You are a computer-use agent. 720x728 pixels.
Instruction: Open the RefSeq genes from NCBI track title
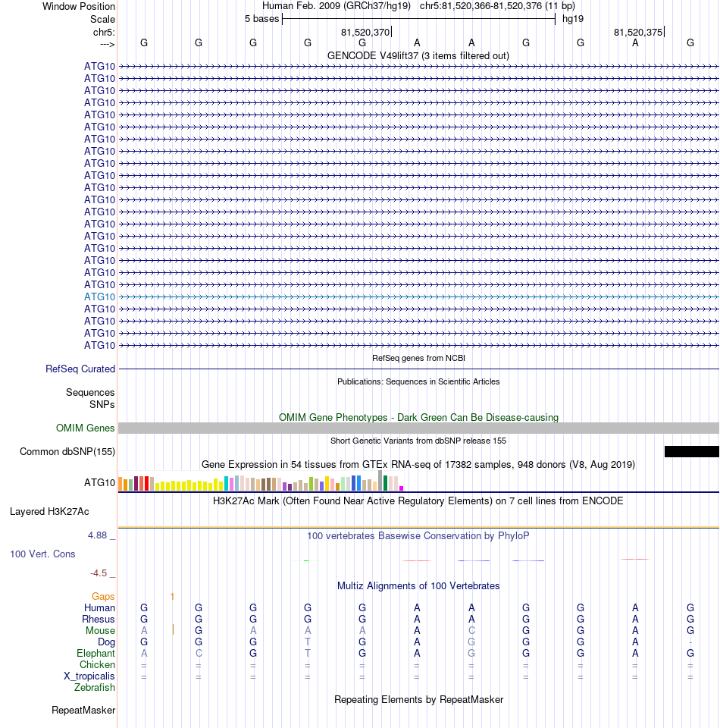click(418, 358)
